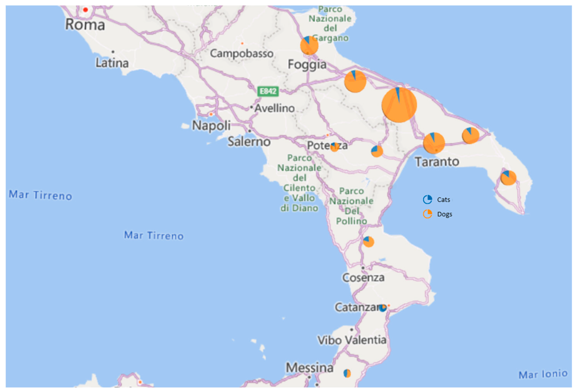Click the Mar Ionio sea label
Viewport: 577px width, 392px height.
pyautogui.click(x=543, y=374)
